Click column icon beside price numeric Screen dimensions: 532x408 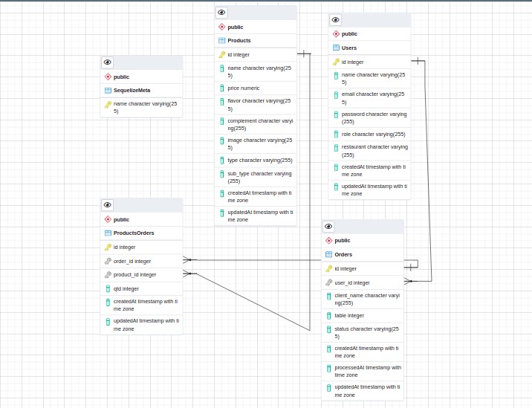coord(222,88)
